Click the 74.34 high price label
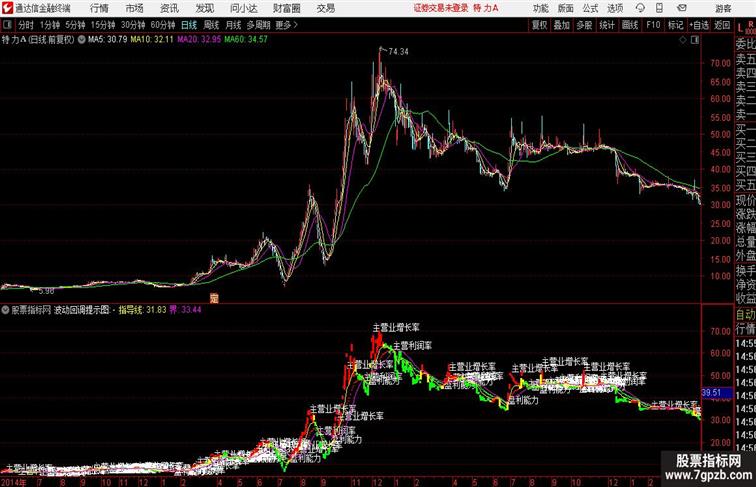This screenshot has height=487, width=756. point(398,52)
